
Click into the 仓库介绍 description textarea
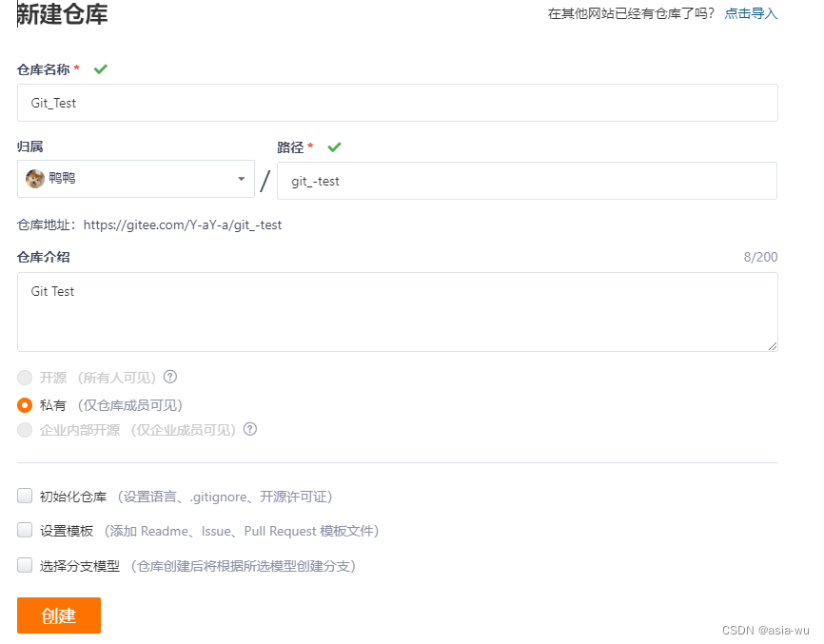(x=398, y=312)
